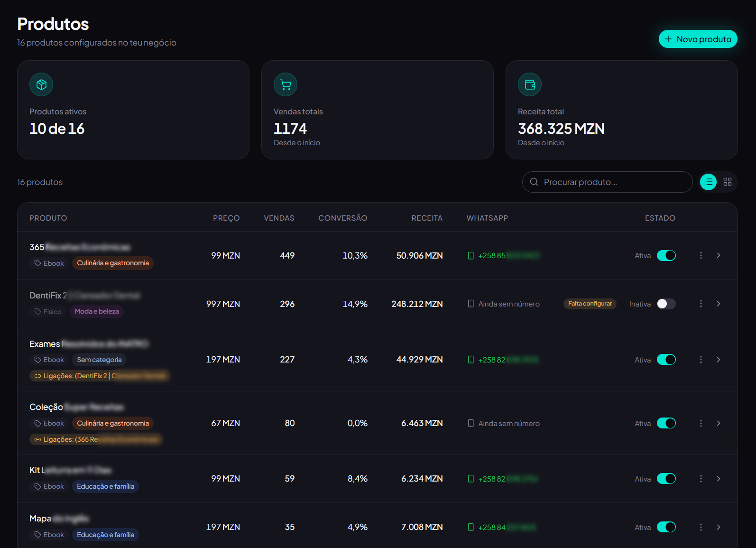Open three-dot menu for Coleção product
756x548 pixels.
701,423
